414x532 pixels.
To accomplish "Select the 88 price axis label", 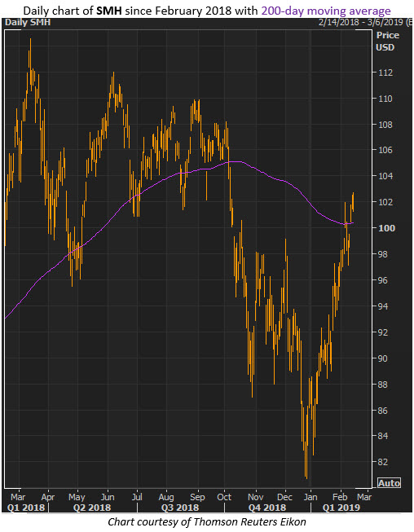I will pyautogui.click(x=383, y=385).
